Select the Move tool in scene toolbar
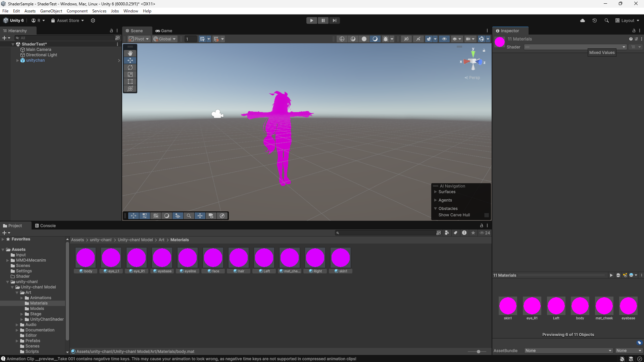This screenshot has height=362, width=644. 130,60
